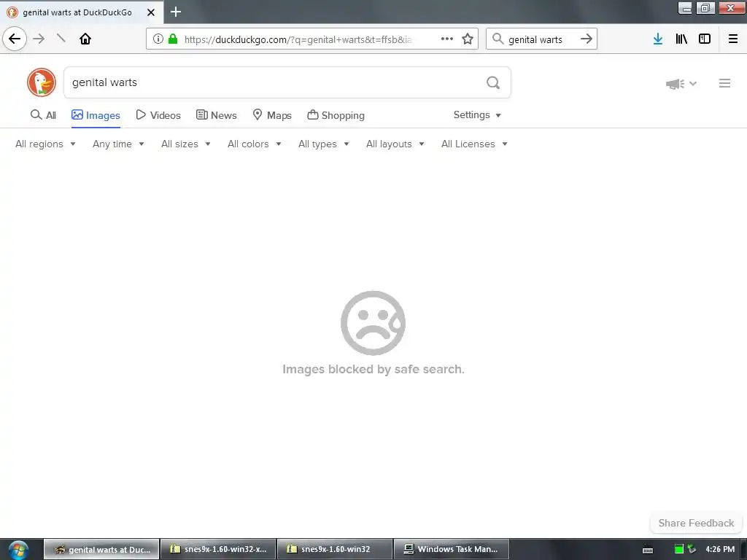Expand the Any time filter
747x560 pixels.
click(118, 144)
